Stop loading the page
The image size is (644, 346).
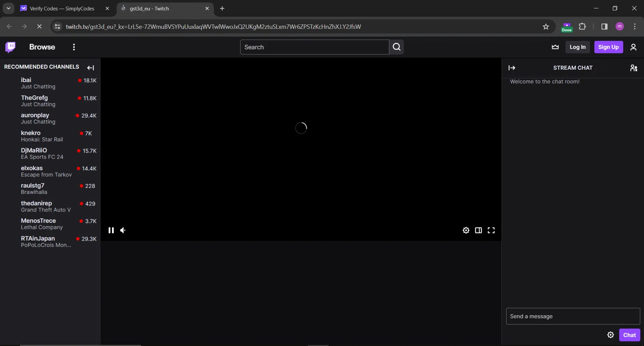coord(39,27)
